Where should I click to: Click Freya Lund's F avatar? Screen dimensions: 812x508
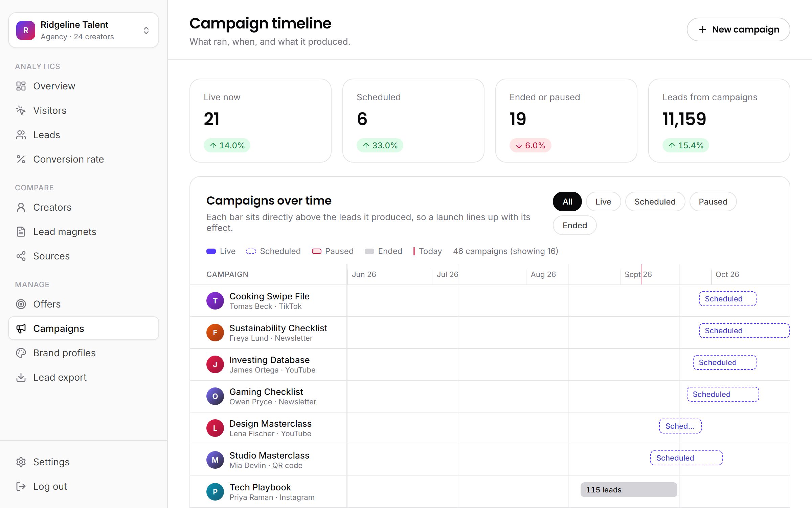click(x=215, y=333)
